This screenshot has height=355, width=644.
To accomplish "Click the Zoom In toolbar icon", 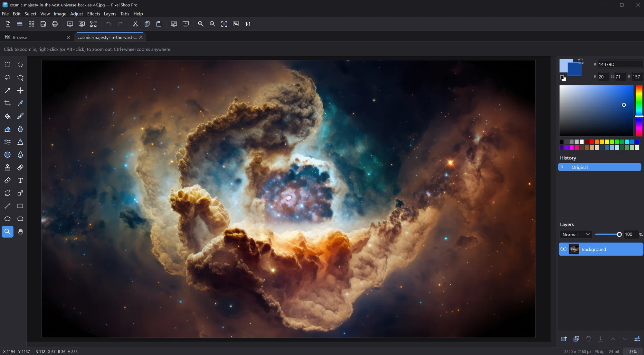I will coord(201,24).
